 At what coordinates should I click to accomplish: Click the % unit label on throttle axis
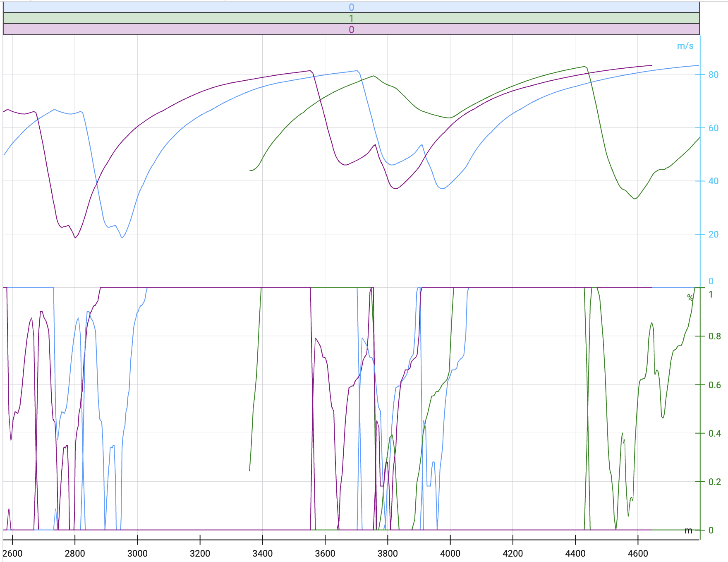690,297
